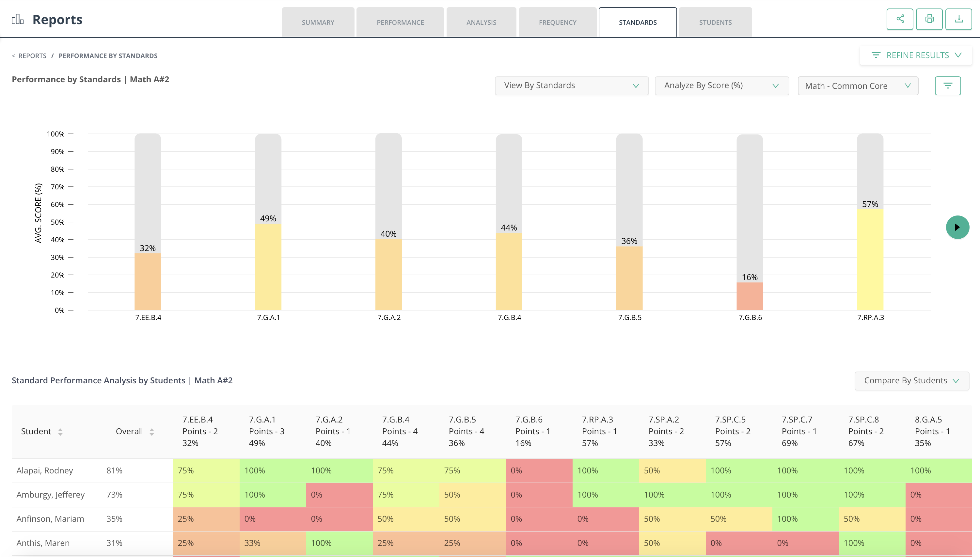Click the 7.EE.B.4 bar showing 32%
Screen dimensions: 980x557
pos(148,281)
